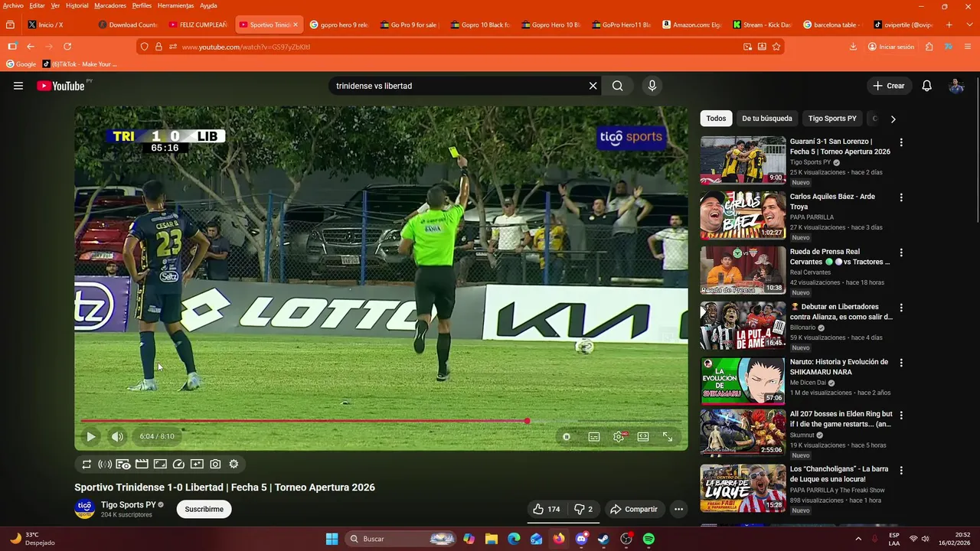
Task: Open the Marcadores menu
Action: coord(110,5)
